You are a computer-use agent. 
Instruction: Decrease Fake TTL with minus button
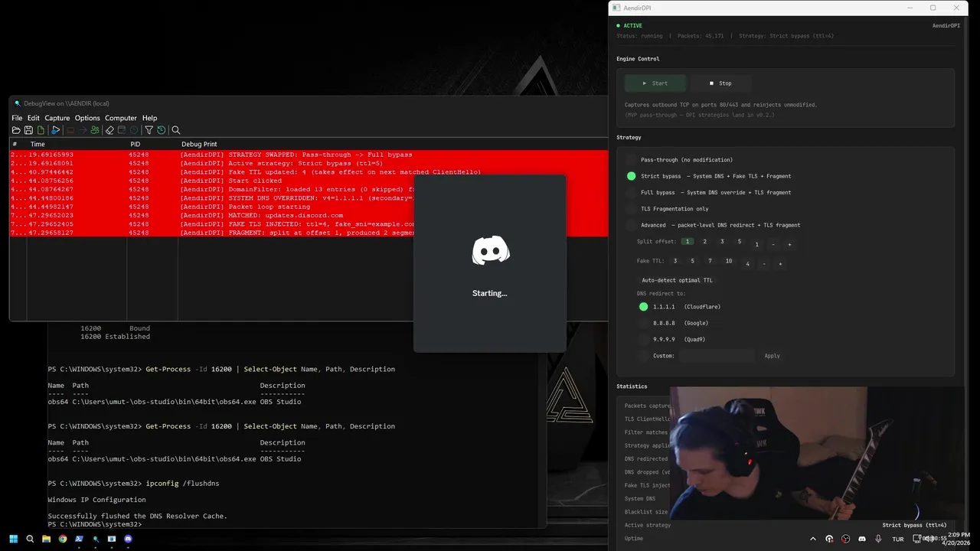tap(764, 264)
